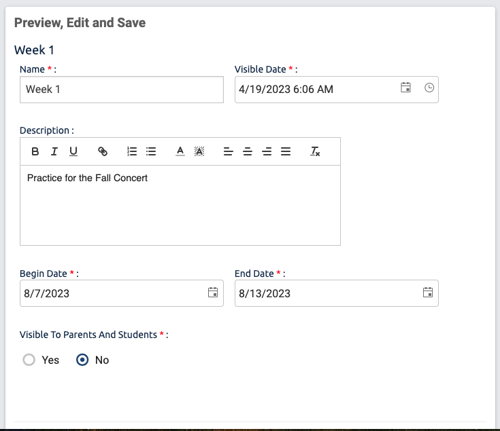Clear formatting with the Tx icon
The height and width of the screenshot is (431, 500).
coord(315,151)
